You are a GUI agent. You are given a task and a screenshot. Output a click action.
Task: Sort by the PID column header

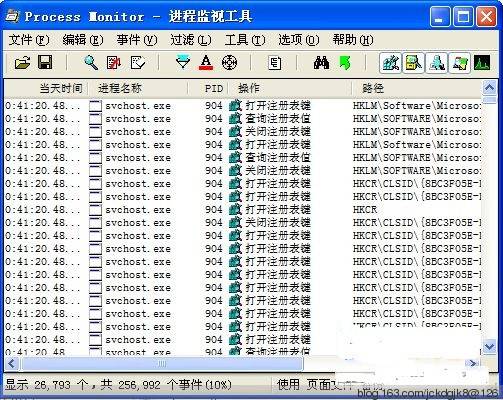click(x=208, y=89)
